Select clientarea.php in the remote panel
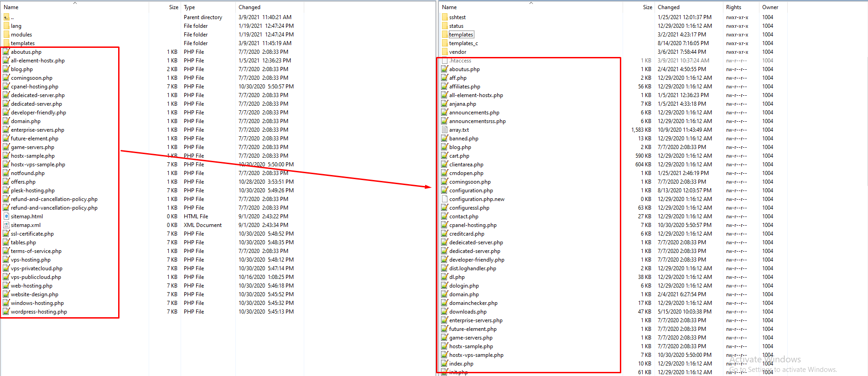Image resolution: width=868 pixels, height=376 pixels. (466, 165)
